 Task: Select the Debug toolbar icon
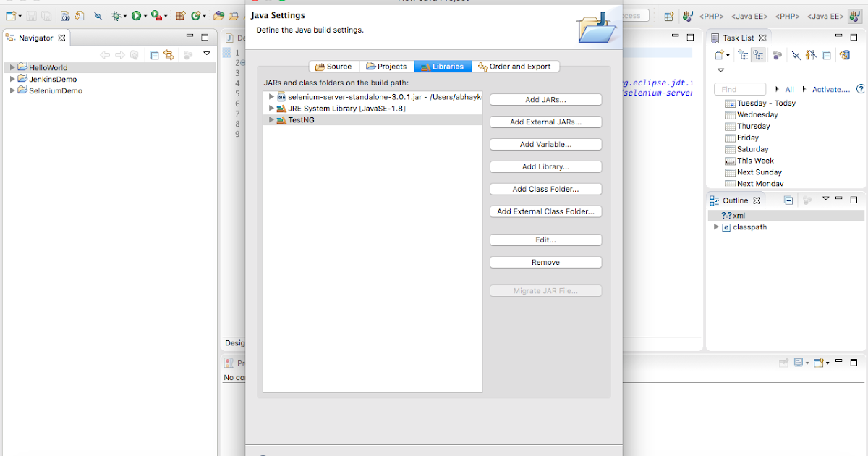(x=116, y=15)
